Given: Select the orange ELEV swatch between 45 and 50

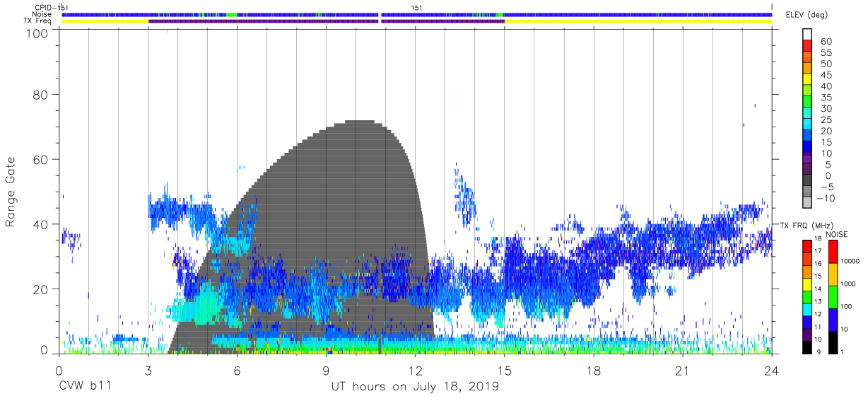Looking at the screenshot, I should (807, 68).
